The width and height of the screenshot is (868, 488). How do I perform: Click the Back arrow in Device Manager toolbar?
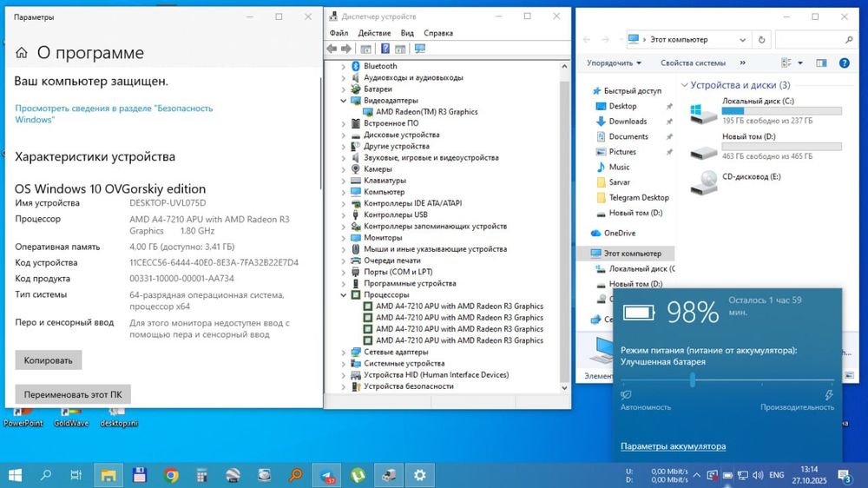[x=332, y=49]
